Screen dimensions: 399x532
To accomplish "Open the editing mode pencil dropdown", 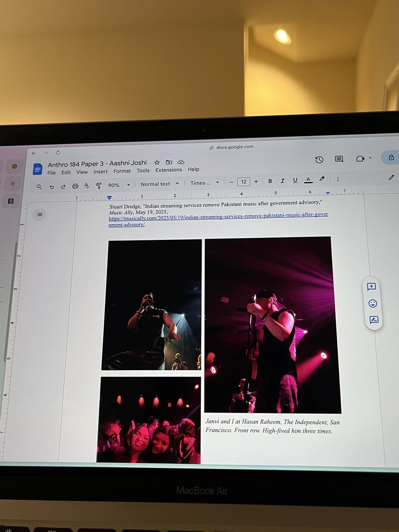I will tap(391, 177).
